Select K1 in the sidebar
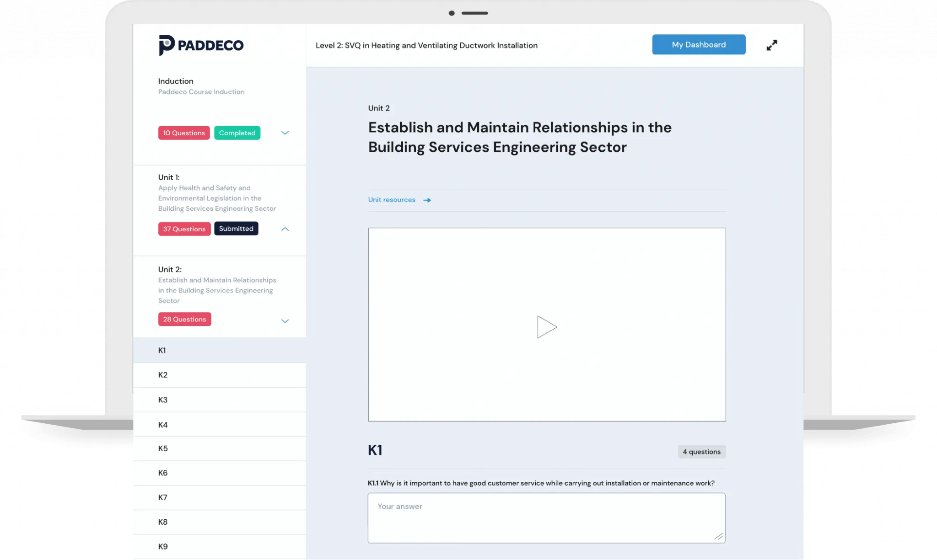 tap(220, 350)
